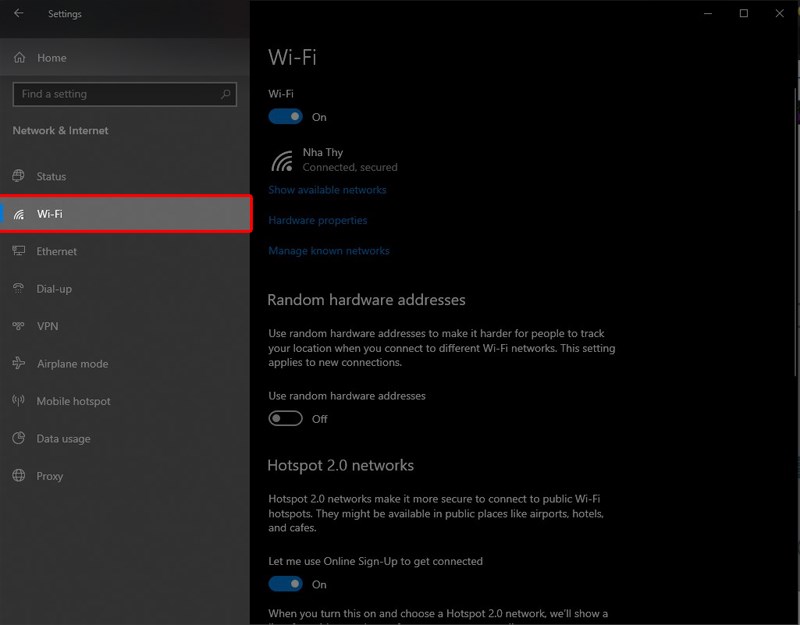Click Show available networks link
Image resolution: width=800 pixels, height=625 pixels.
tap(327, 190)
